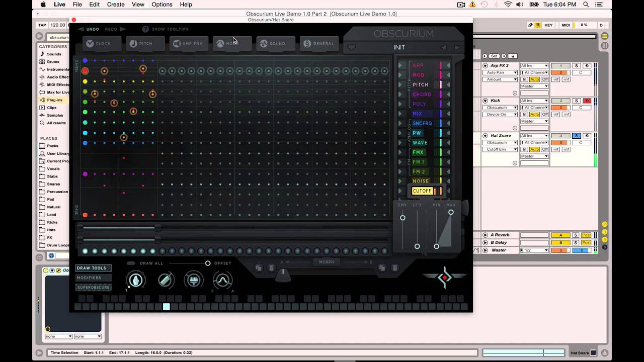
Task: Click the ARP lane left play arrow
Action: [x=401, y=65]
